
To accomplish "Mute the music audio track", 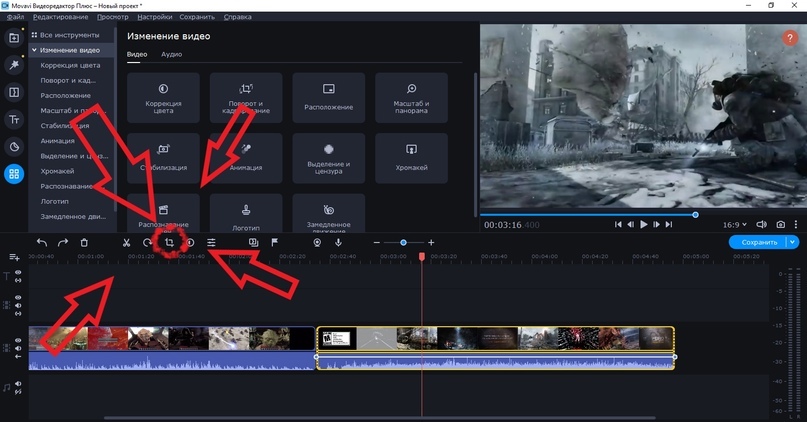I will pos(18,384).
